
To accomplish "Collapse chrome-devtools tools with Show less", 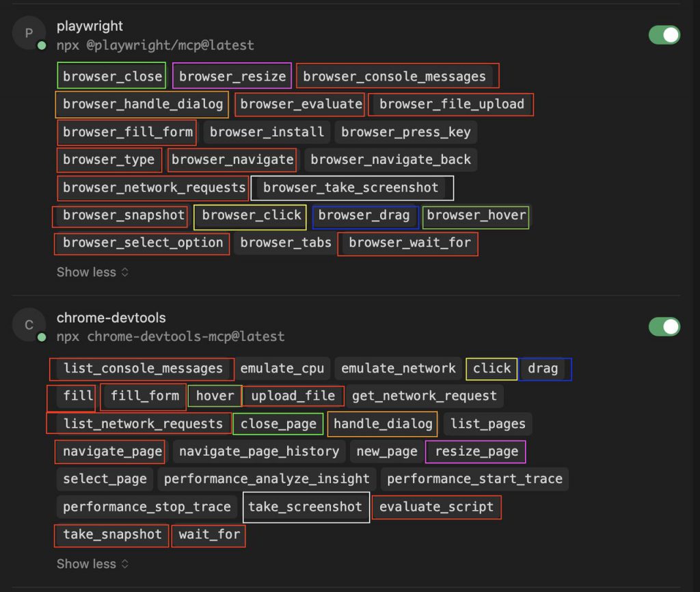I will pos(92,564).
